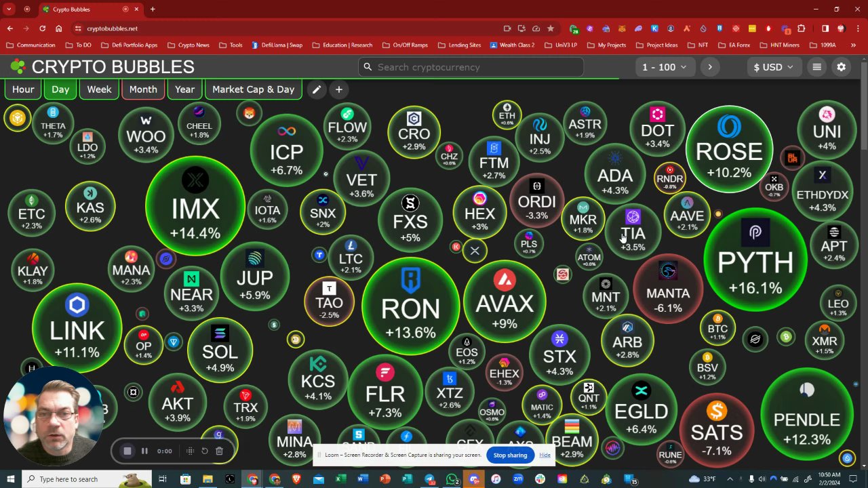Open a new browser tab
The height and width of the screenshot is (488, 868).
point(153,9)
